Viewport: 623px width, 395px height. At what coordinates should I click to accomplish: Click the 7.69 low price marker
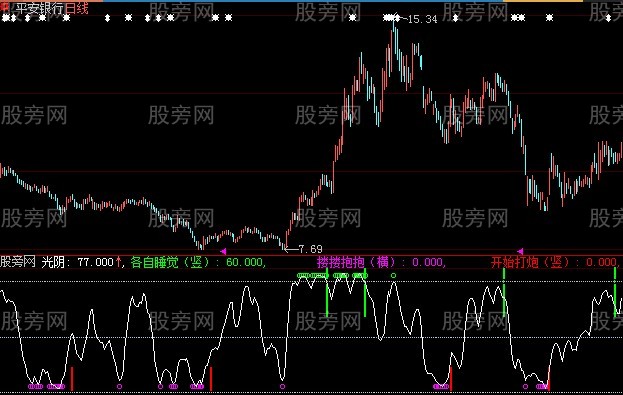(310, 249)
